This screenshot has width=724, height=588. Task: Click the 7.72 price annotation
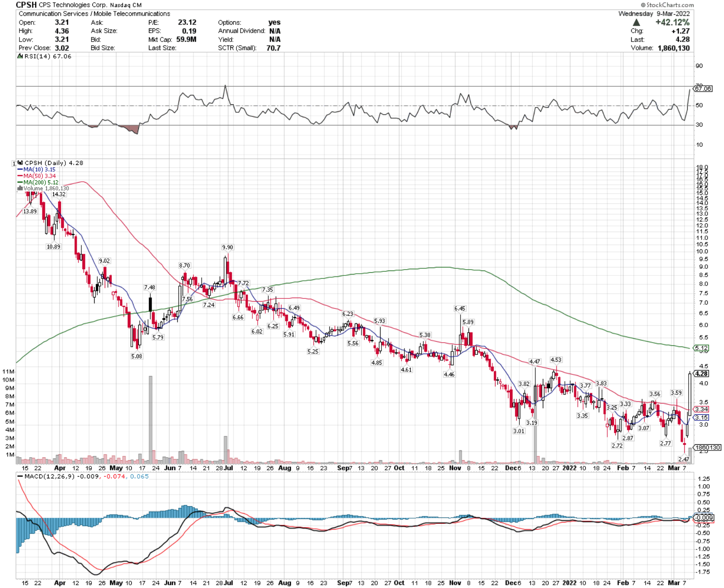tap(244, 283)
